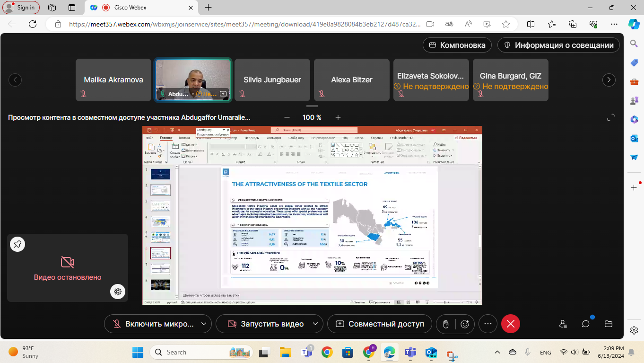644x363 pixels.
Task: Select Silvia Jungbauer participant tile
Action: [272, 80]
